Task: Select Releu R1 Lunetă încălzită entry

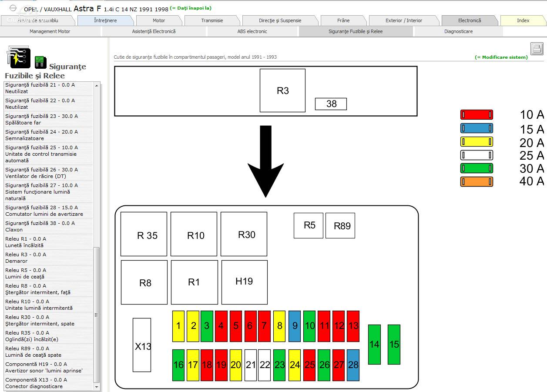Action: pos(48,242)
